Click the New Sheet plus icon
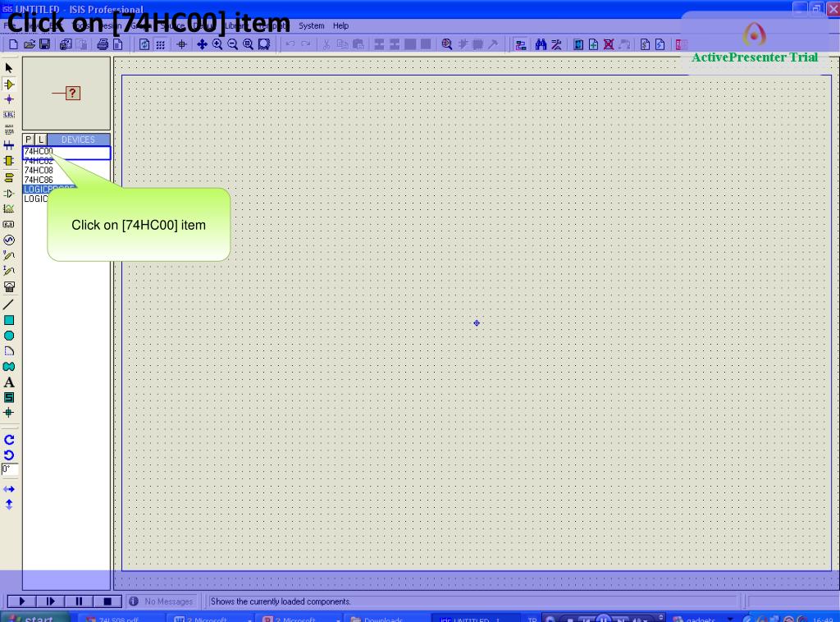Image resolution: width=840 pixels, height=622 pixels. point(594,44)
